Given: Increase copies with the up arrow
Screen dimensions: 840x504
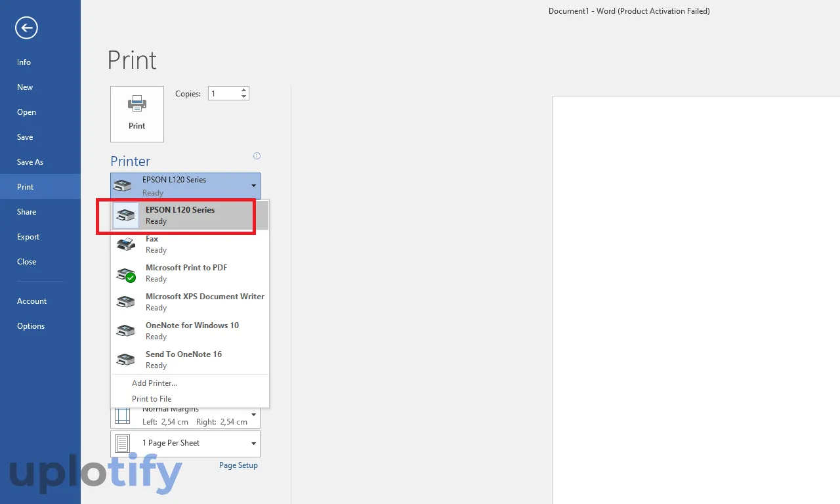Looking at the screenshot, I should click(x=244, y=91).
